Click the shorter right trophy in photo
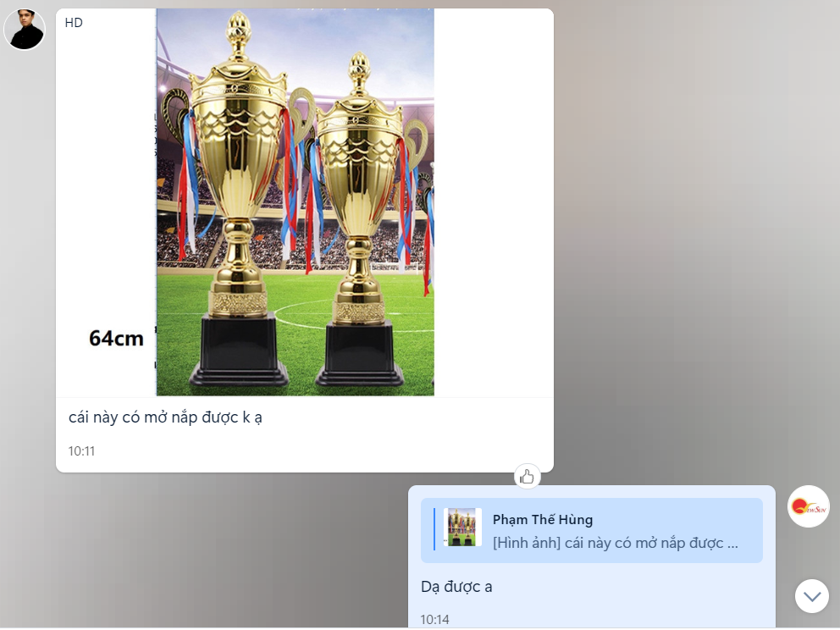Image resolution: width=840 pixels, height=630 pixels. point(360,218)
